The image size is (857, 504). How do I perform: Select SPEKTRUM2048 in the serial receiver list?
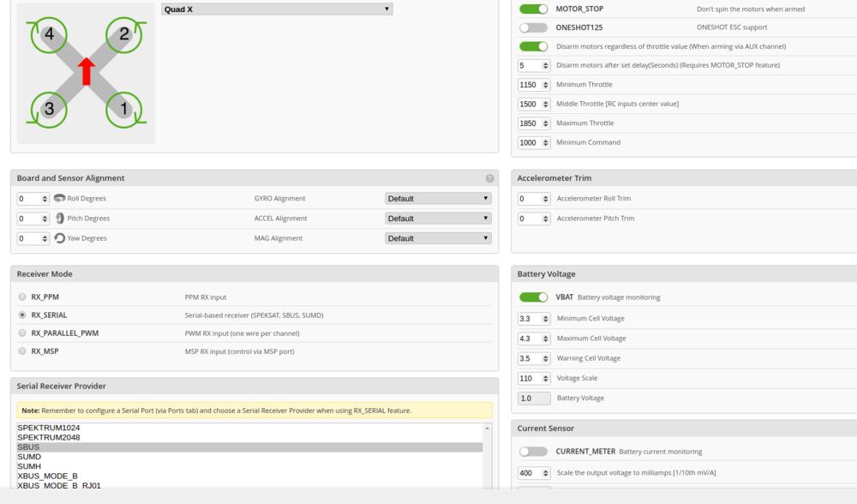pyautogui.click(x=249, y=437)
